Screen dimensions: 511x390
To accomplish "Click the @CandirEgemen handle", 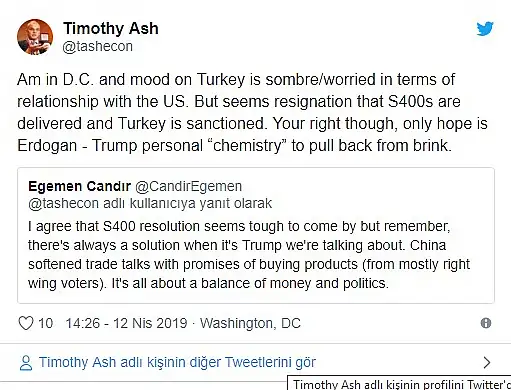I will coord(188,186).
